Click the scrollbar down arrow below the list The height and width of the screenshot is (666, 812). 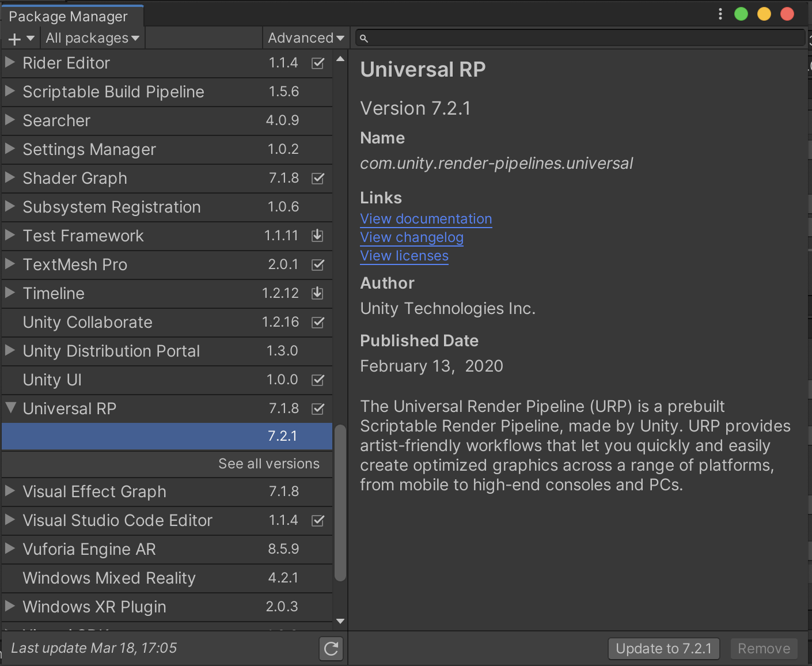(x=340, y=621)
